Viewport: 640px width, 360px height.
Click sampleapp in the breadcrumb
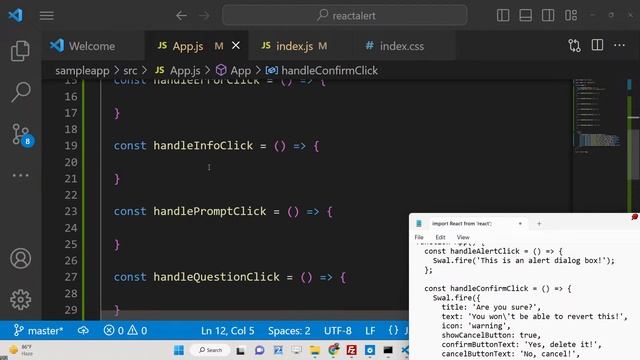[x=82, y=71]
